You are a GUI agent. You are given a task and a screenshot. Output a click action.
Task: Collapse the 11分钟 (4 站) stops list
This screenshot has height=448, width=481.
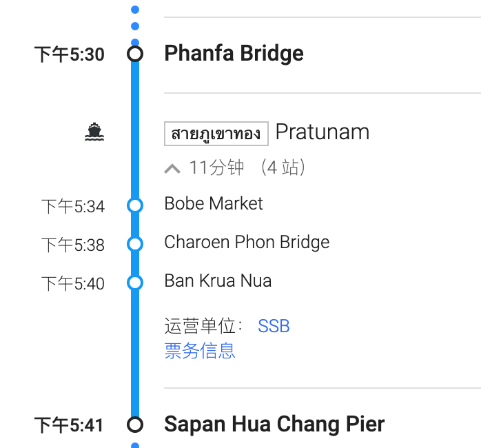pos(173,168)
